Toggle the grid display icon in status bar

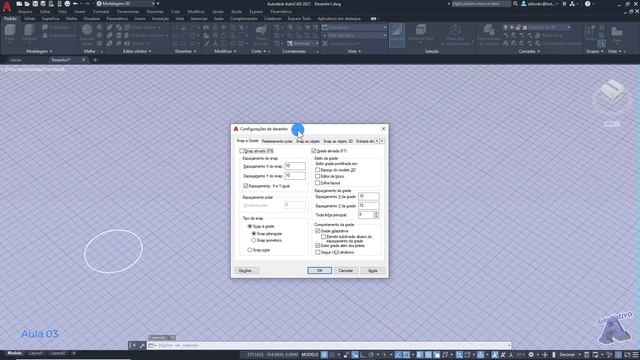pyautogui.click(x=324, y=355)
